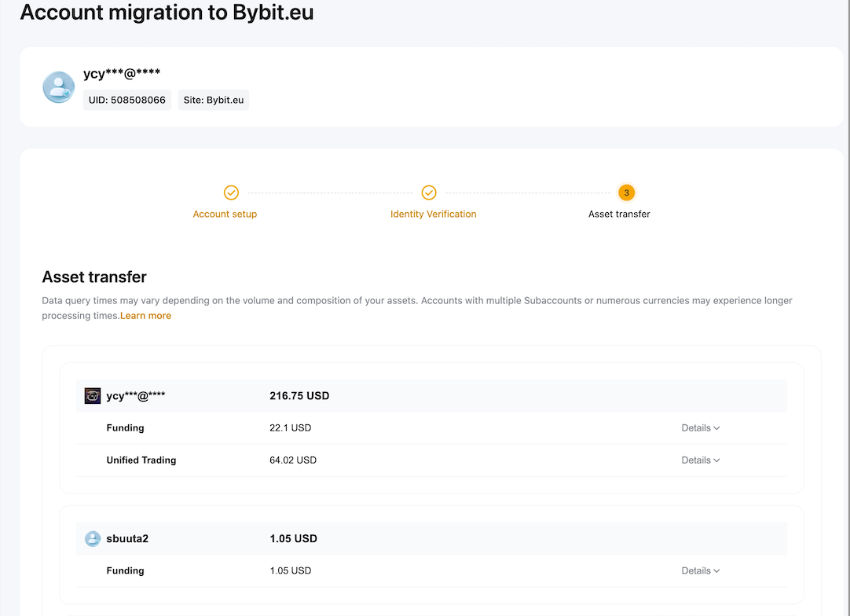
Task: Click the Identity Verification checkmark step icon
Action: coord(429,192)
